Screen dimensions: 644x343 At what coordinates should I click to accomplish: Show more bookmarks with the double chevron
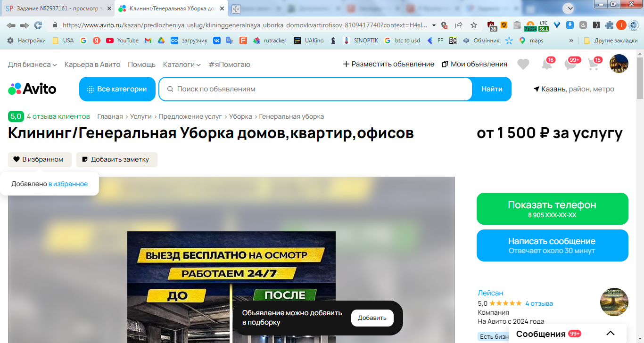(572, 41)
